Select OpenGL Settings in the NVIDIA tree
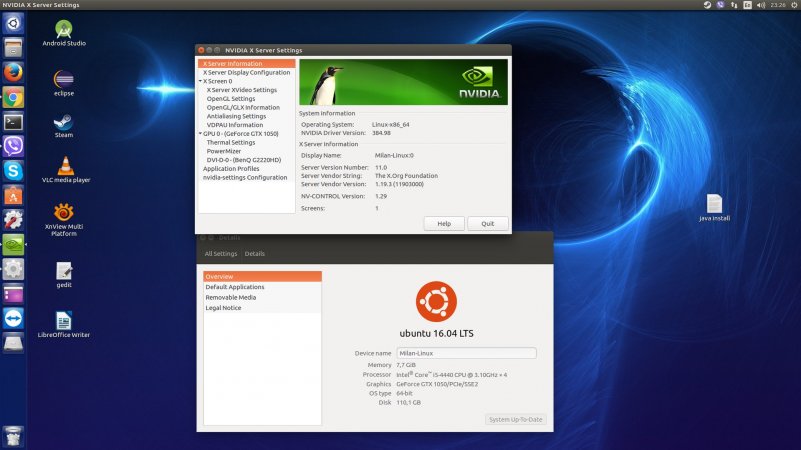801x450 pixels. [x=231, y=99]
